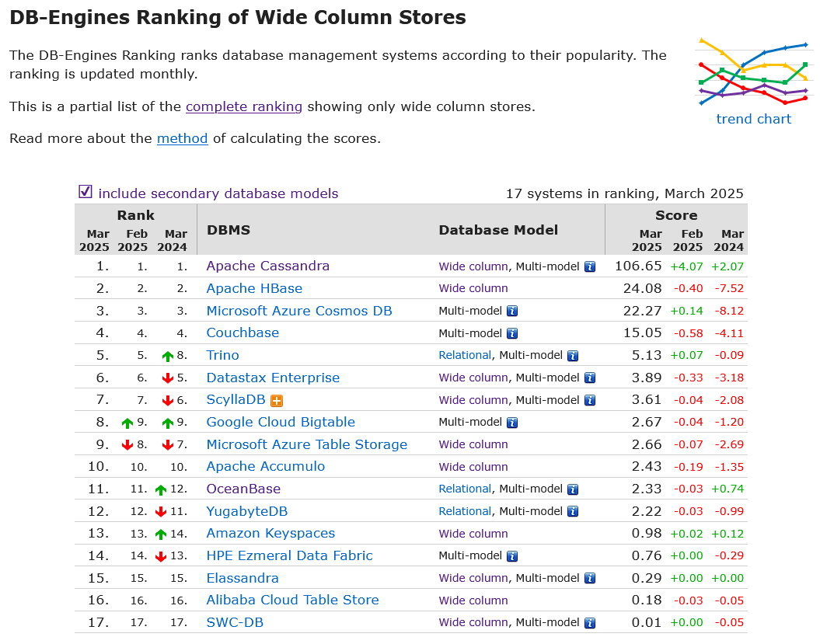Open the trend chart text link

[754, 119]
